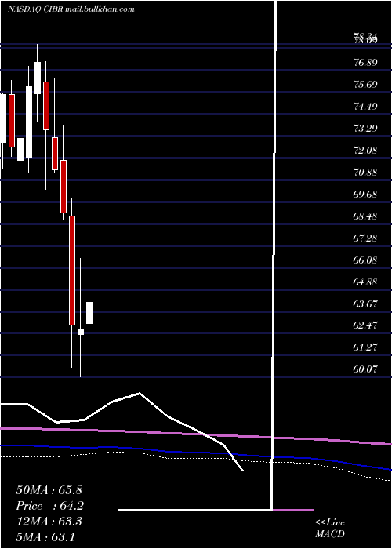Click the <<Live MACD label
The image size is (392, 549).
tap(330, 529)
